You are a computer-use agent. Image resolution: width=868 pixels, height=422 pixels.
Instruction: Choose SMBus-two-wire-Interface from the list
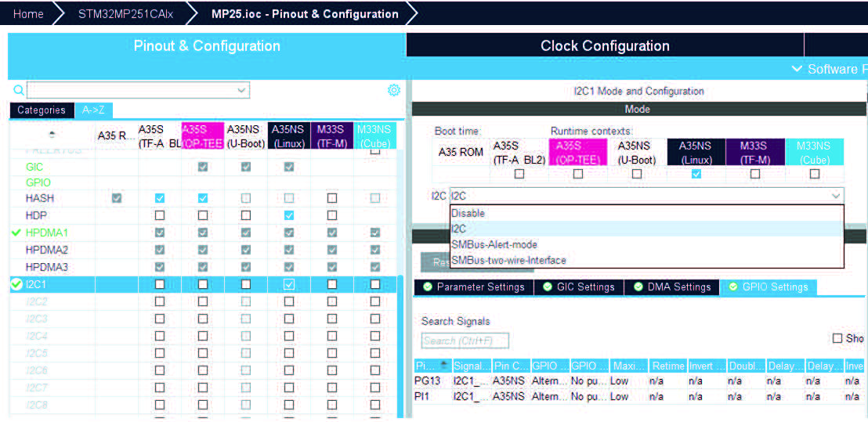646,260
